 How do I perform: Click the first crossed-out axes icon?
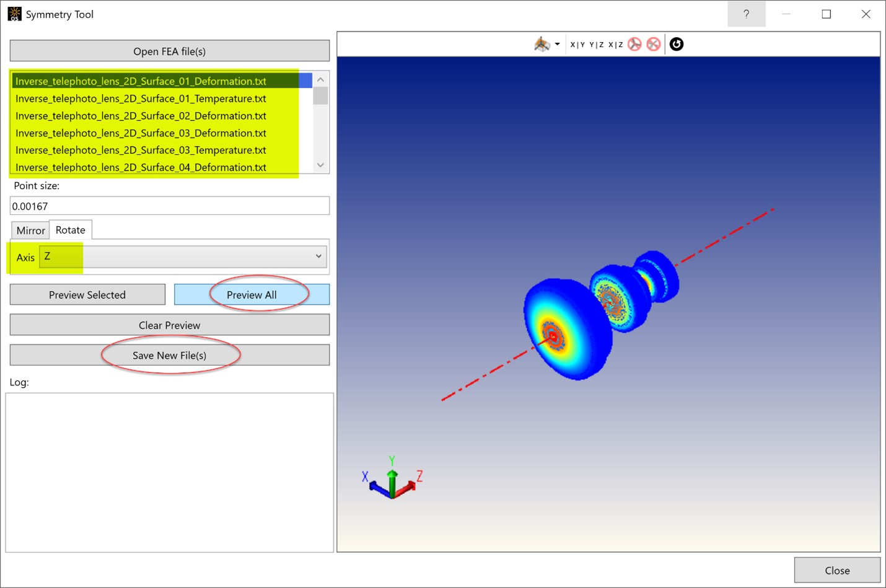[634, 44]
